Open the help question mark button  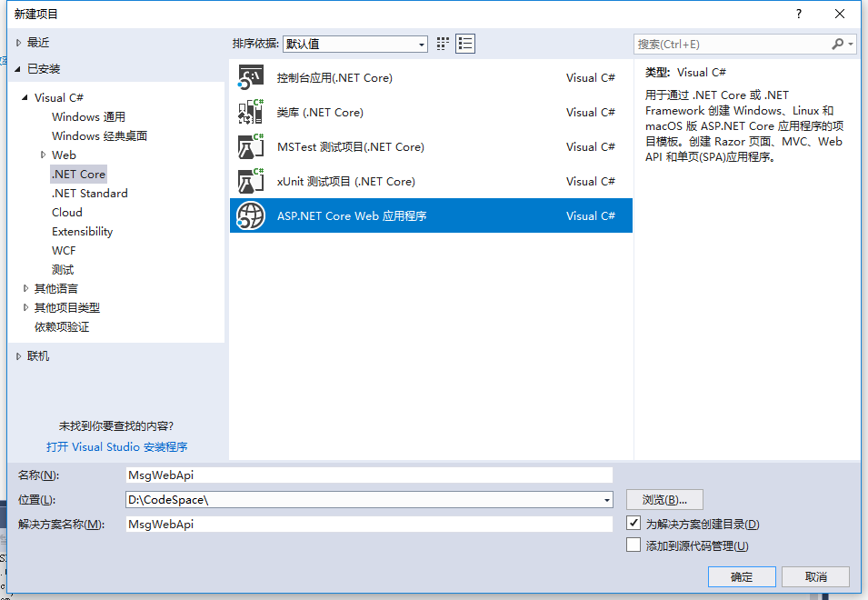798,14
